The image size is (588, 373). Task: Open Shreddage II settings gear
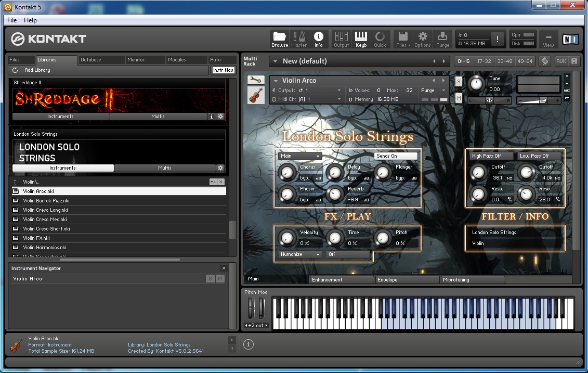coord(220,117)
